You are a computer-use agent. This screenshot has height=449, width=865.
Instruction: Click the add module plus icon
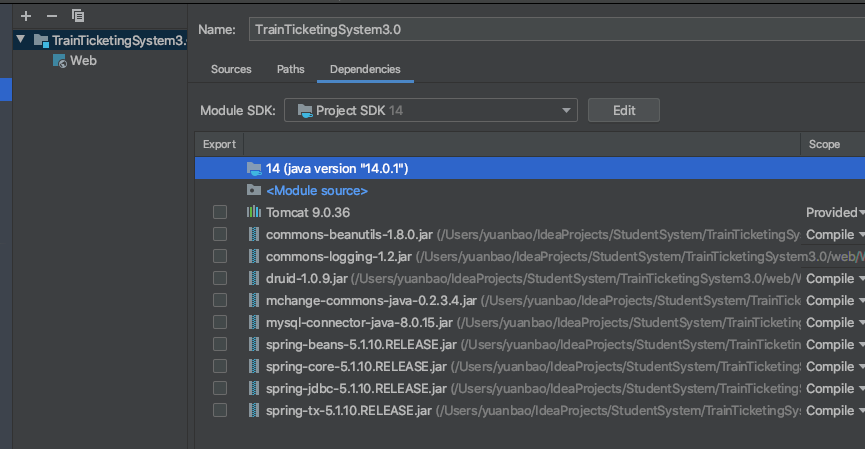[26, 16]
